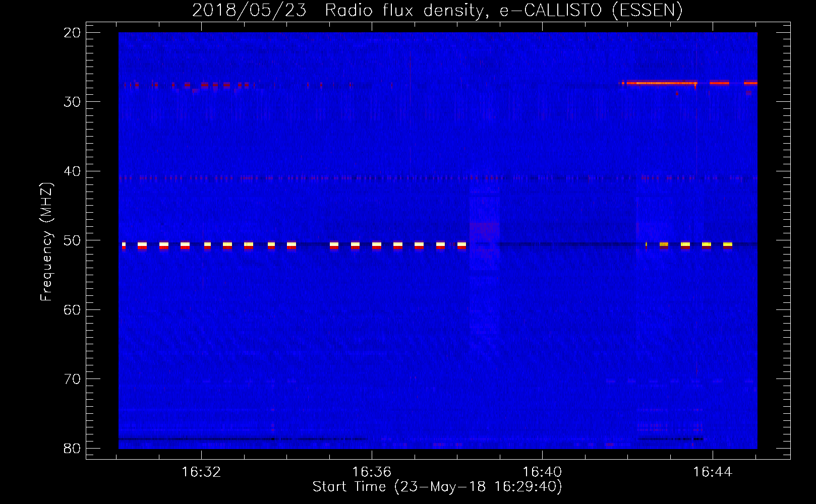816x504 pixels.
Task: Click the lighter vertical band between 16:38 and 16:39
Action: 484,262
